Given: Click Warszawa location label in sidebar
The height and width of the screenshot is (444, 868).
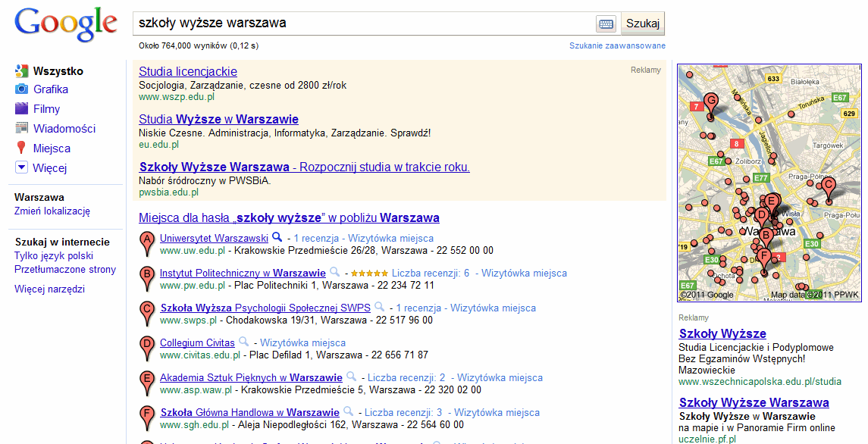Looking at the screenshot, I should tap(39, 197).
